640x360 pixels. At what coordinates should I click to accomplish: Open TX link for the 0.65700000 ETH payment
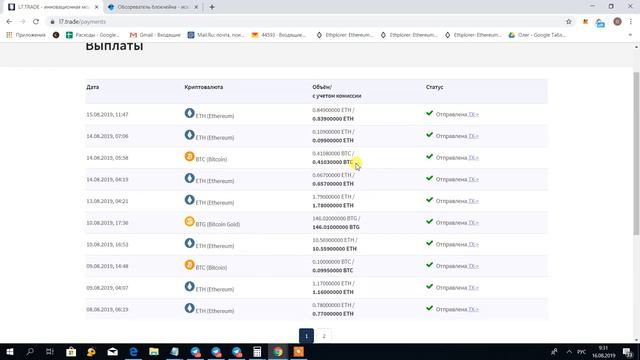pos(473,180)
